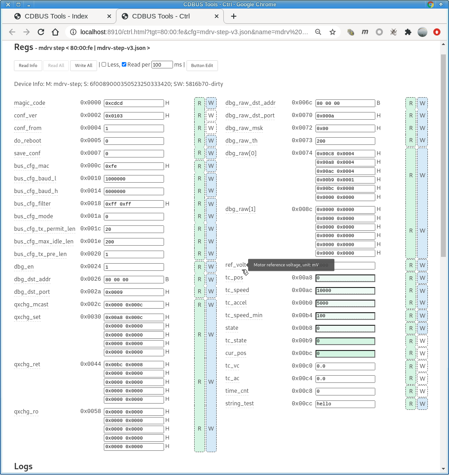Open a new browser tab
The height and width of the screenshot is (476, 449).
pos(233,16)
